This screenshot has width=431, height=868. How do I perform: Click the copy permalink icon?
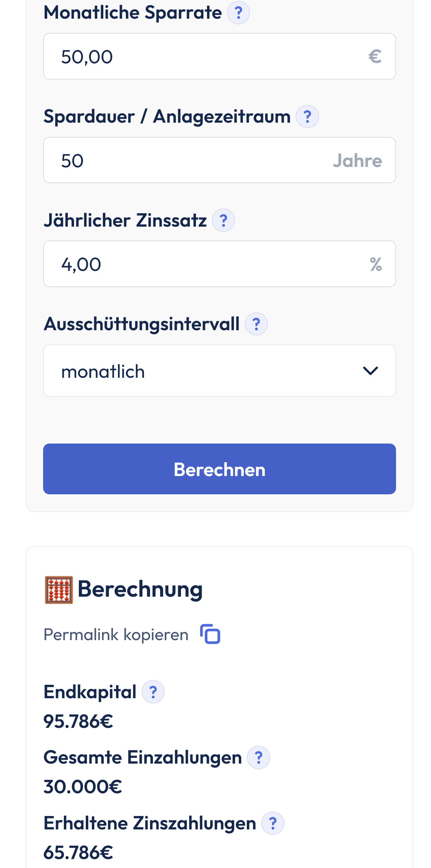click(210, 634)
